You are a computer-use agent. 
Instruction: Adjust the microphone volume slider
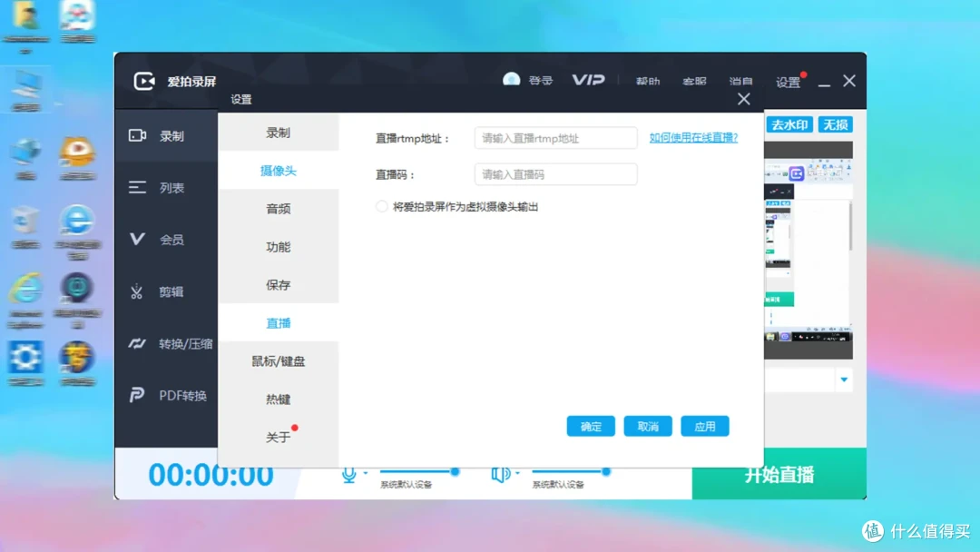click(419, 471)
